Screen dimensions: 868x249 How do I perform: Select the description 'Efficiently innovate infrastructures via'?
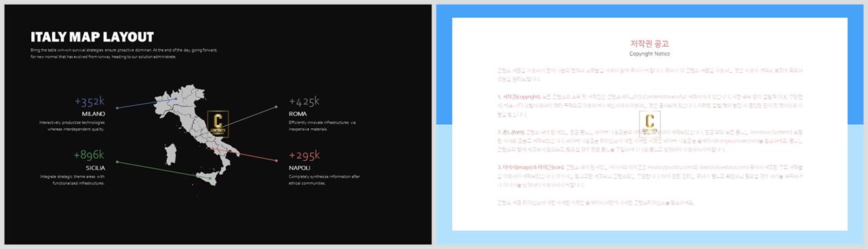(x=322, y=126)
